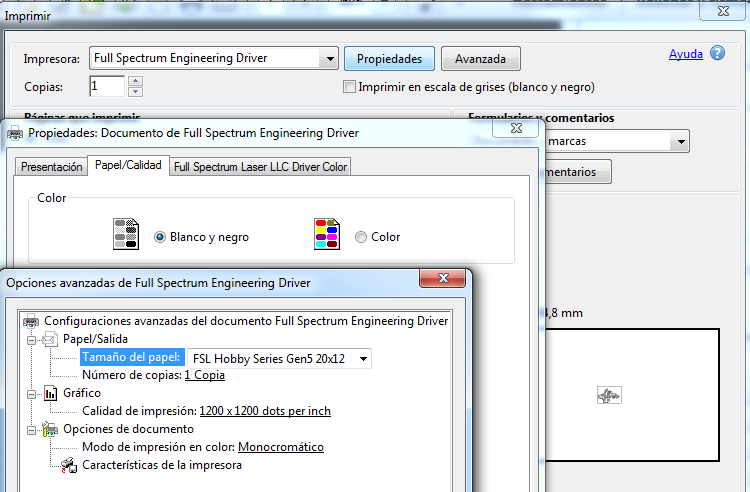750x492 pixels.
Task: Click the Calidad de impresión label
Action: pos(140,411)
